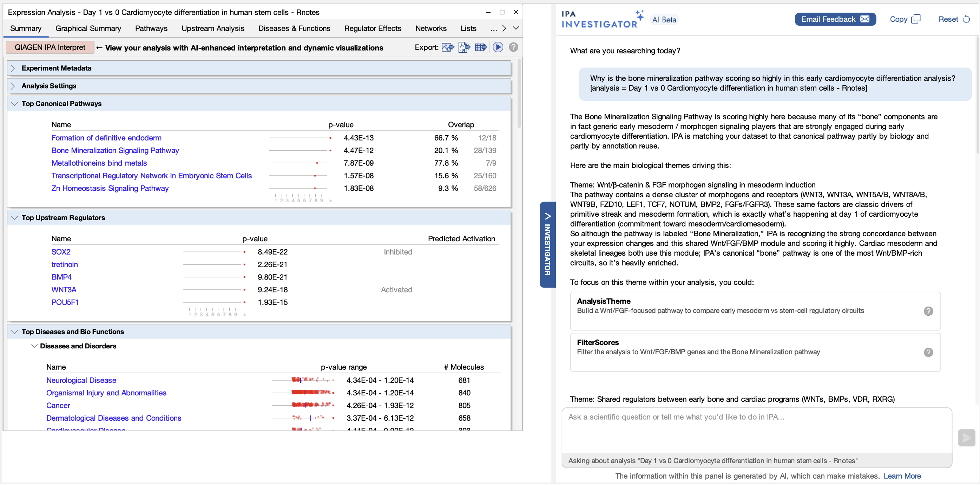Follow the Learn More link

tap(902, 477)
